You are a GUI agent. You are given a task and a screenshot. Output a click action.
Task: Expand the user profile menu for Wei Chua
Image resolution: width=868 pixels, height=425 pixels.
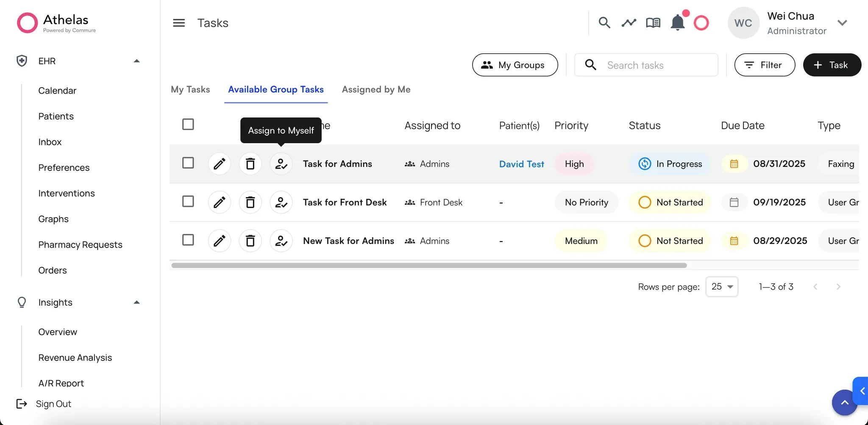pyautogui.click(x=842, y=23)
